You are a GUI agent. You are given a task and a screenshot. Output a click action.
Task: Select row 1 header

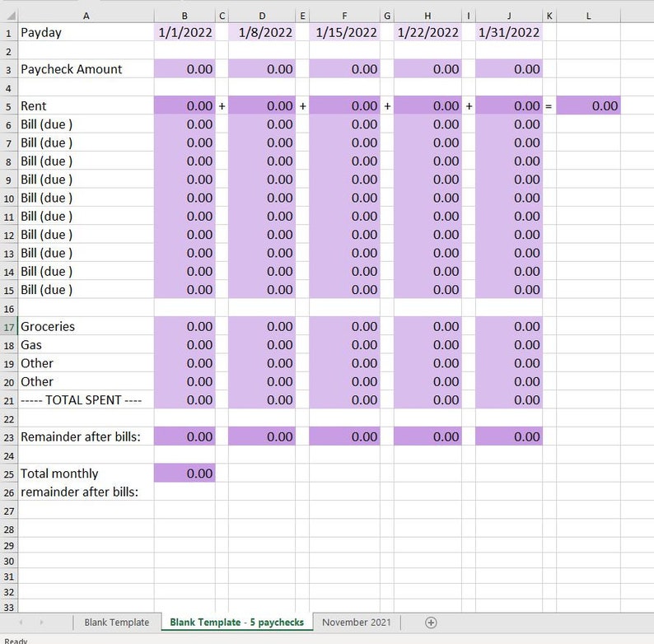pyautogui.click(x=9, y=33)
